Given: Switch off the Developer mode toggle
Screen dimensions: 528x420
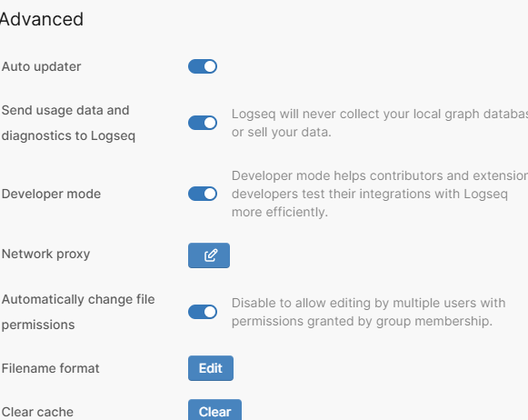Looking at the screenshot, I should [x=203, y=194].
